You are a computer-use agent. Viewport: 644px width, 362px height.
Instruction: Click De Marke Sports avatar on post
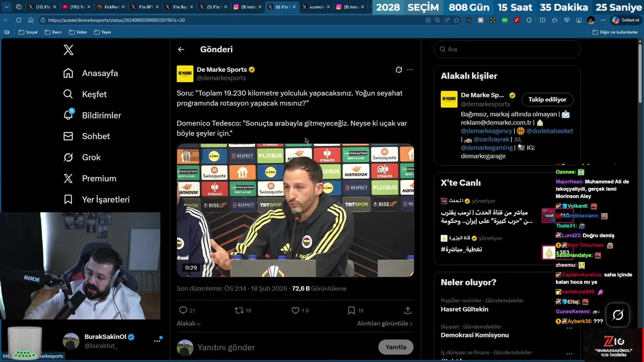click(185, 74)
